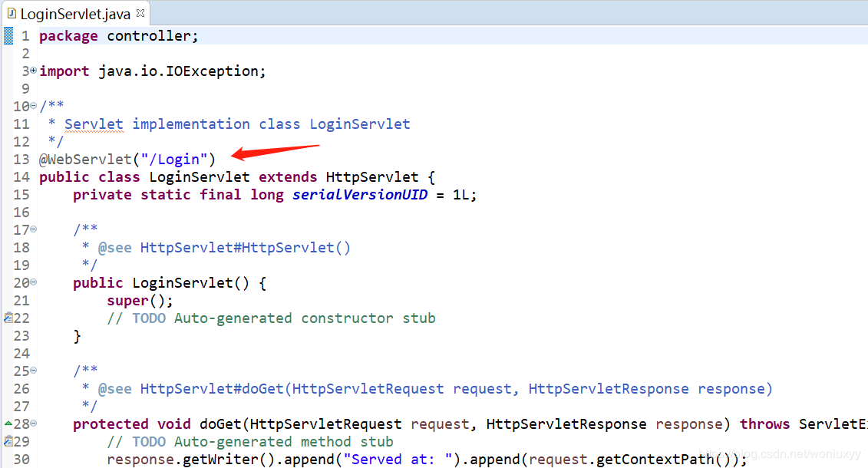Click the Java file icon on LoginServlet.java tab

(11, 13)
